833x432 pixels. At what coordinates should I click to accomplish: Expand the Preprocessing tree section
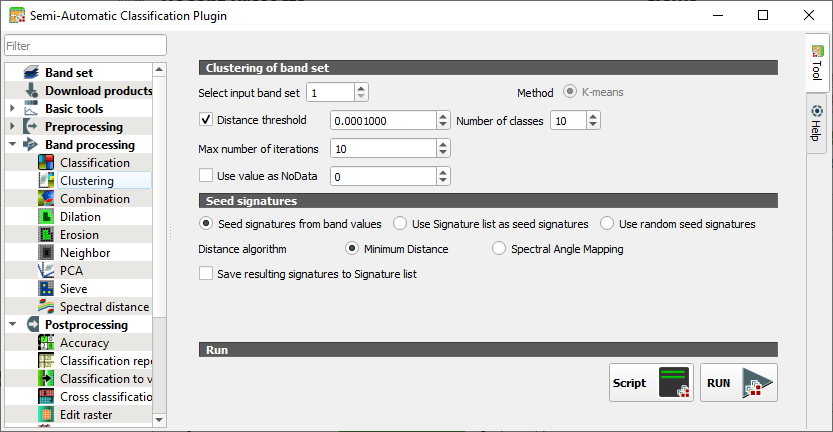point(12,127)
